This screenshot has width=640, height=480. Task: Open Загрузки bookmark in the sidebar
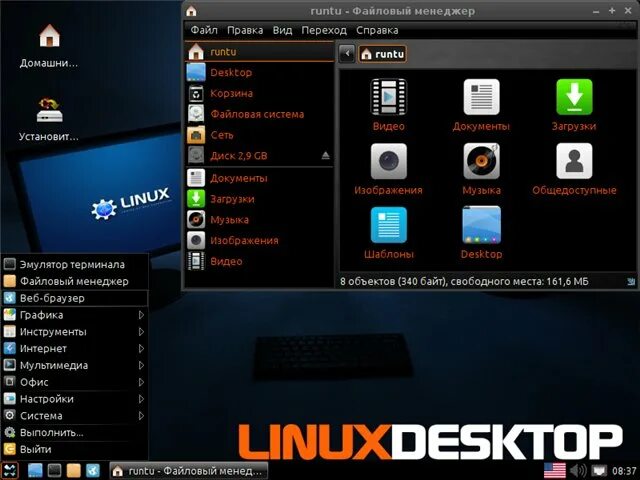pos(260,199)
